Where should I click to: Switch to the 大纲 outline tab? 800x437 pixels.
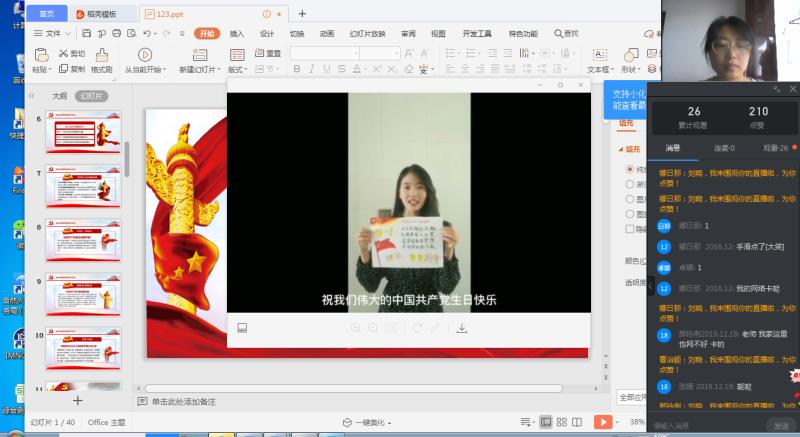click(59, 96)
